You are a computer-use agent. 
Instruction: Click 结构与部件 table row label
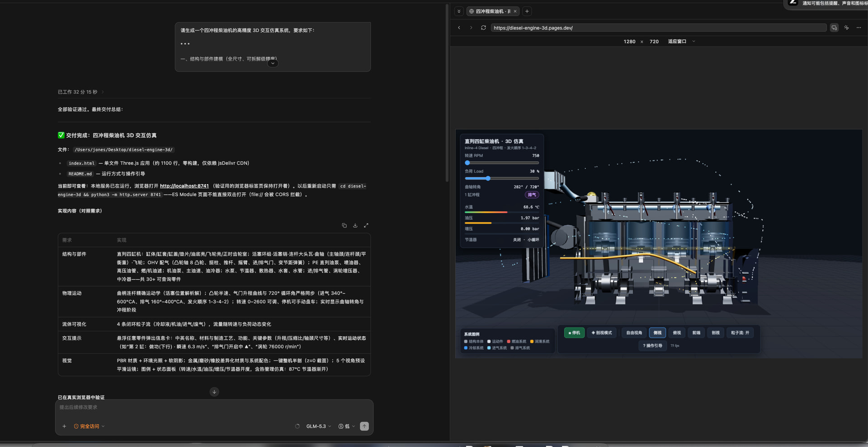(x=74, y=254)
